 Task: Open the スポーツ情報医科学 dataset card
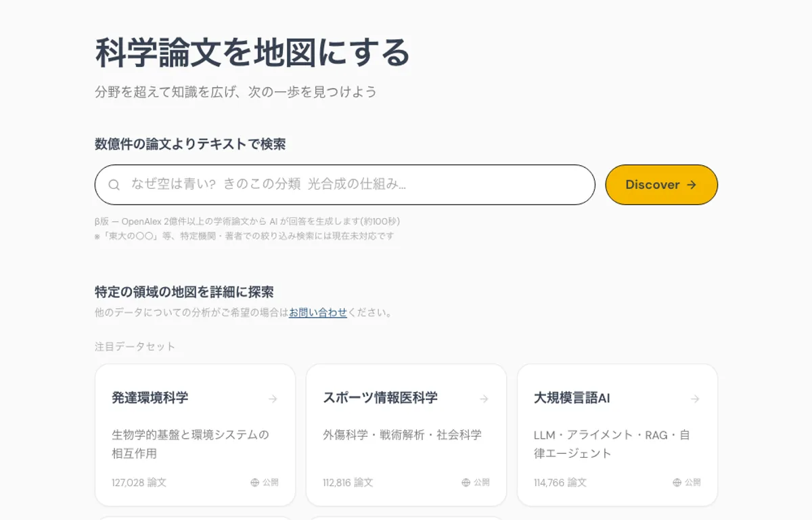click(x=406, y=435)
